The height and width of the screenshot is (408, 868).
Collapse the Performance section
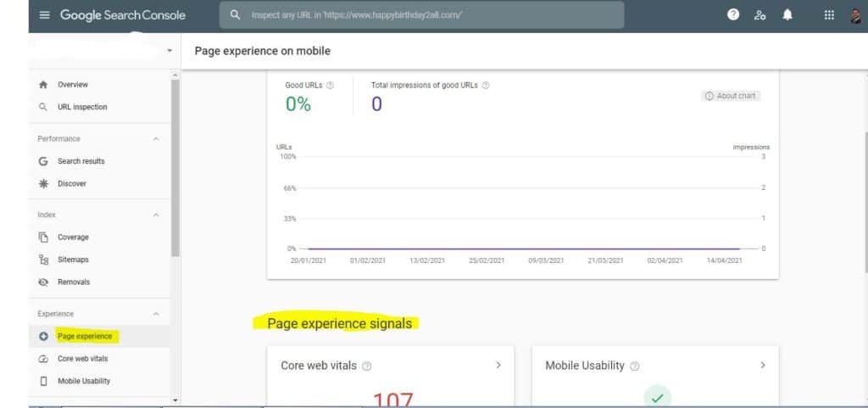coord(156,139)
